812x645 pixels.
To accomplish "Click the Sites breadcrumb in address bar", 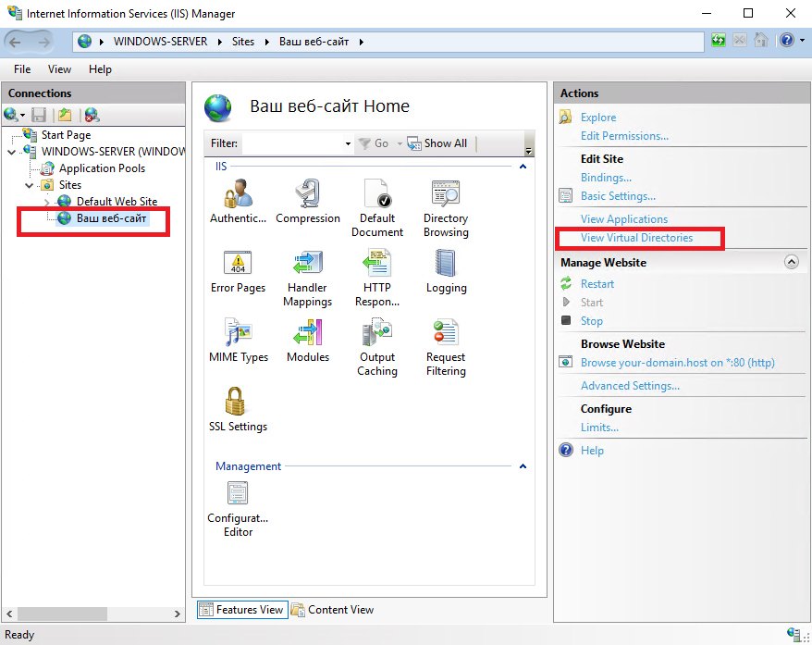I will [243, 42].
